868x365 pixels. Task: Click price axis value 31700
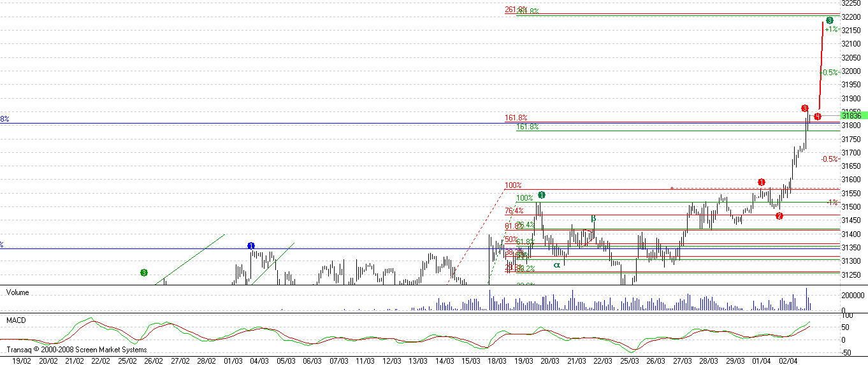[852, 152]
